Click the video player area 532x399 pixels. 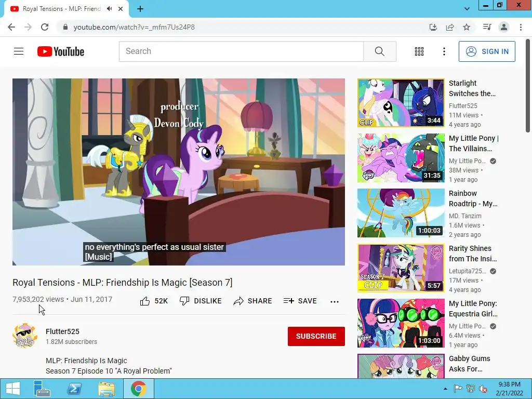point(179,171)
